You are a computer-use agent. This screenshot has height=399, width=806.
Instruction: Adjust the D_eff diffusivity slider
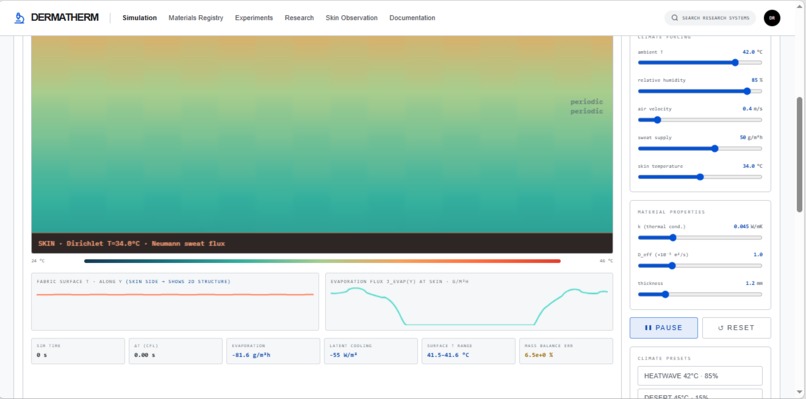click(x=700, y=266)
